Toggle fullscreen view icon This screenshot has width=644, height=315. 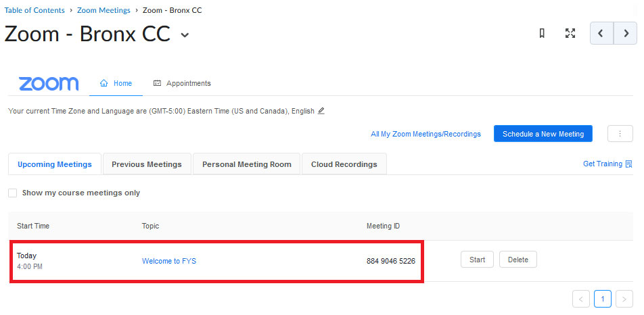click(570, 33)
